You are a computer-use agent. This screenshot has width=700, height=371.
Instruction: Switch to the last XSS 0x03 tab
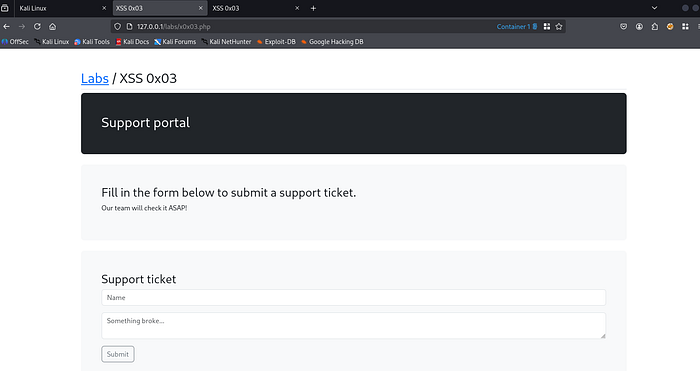255,8
